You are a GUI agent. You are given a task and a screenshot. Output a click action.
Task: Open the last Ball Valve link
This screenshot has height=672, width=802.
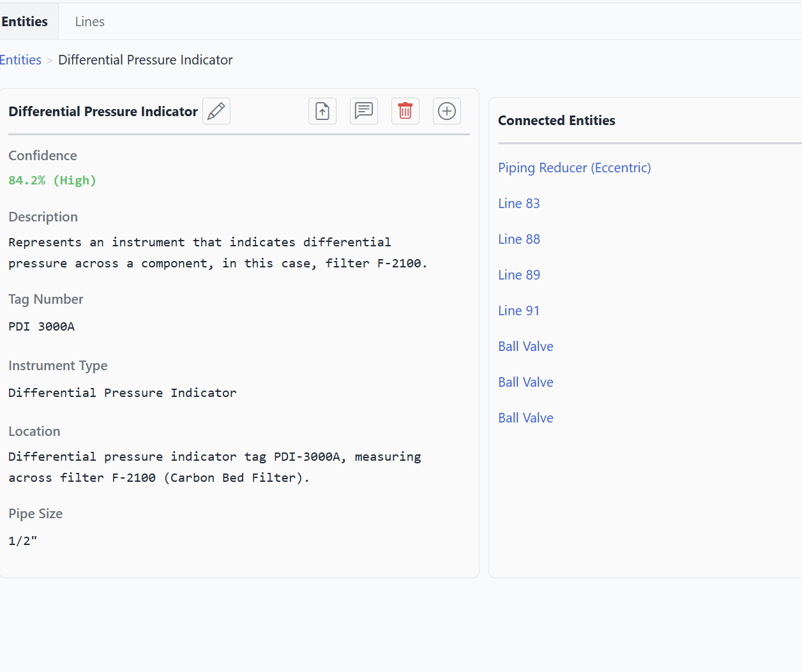coord(526,418)
